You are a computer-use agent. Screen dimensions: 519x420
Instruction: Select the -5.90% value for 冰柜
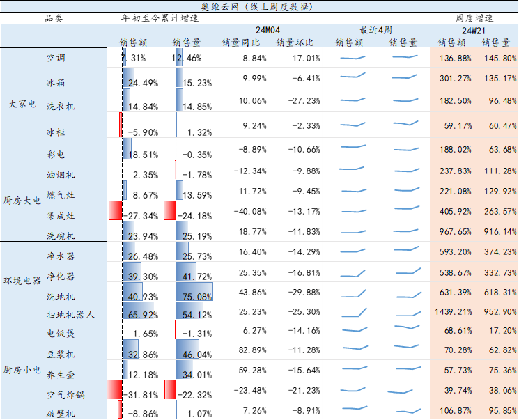[x=143, y=133]
